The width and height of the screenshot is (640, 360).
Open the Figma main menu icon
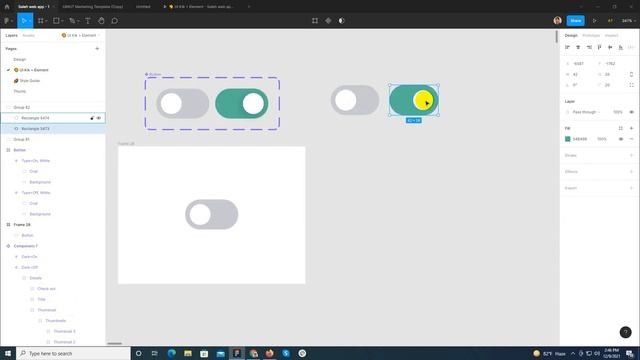(7, 20)
